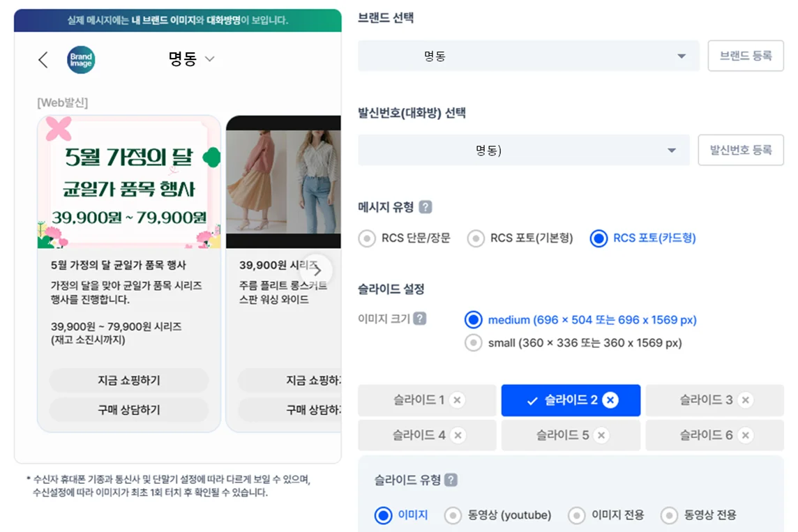Choose 이미지 slide type
This screenshot has height=532, width=798.
tap(401, 515)
